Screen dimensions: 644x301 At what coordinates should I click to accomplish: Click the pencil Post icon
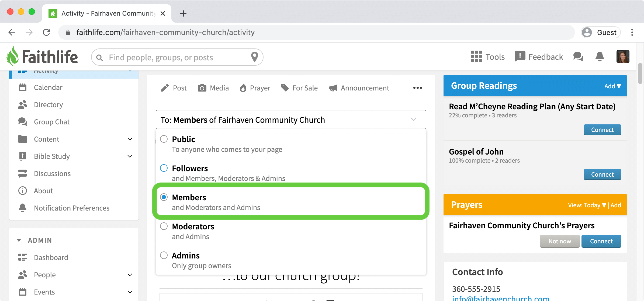pyautogui.click(x=165, y=88)
